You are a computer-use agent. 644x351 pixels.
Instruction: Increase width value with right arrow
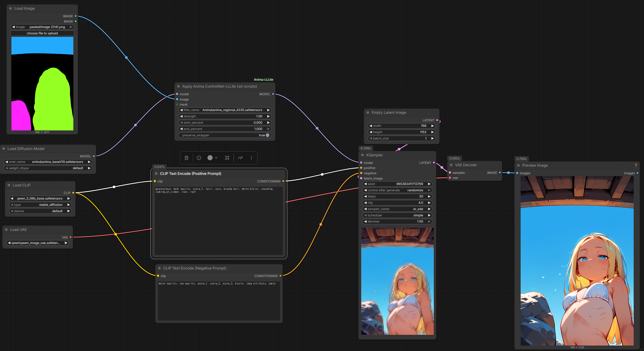click(432, 126)
